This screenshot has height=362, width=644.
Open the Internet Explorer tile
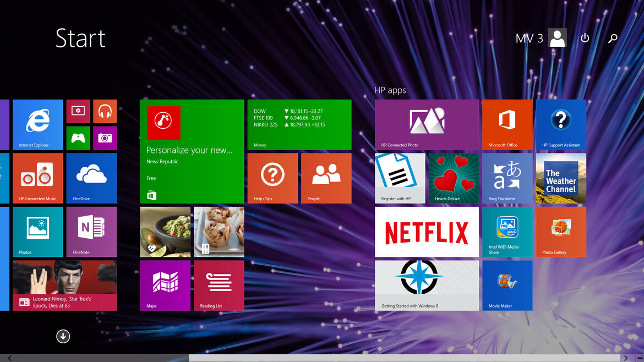(38, 124)
